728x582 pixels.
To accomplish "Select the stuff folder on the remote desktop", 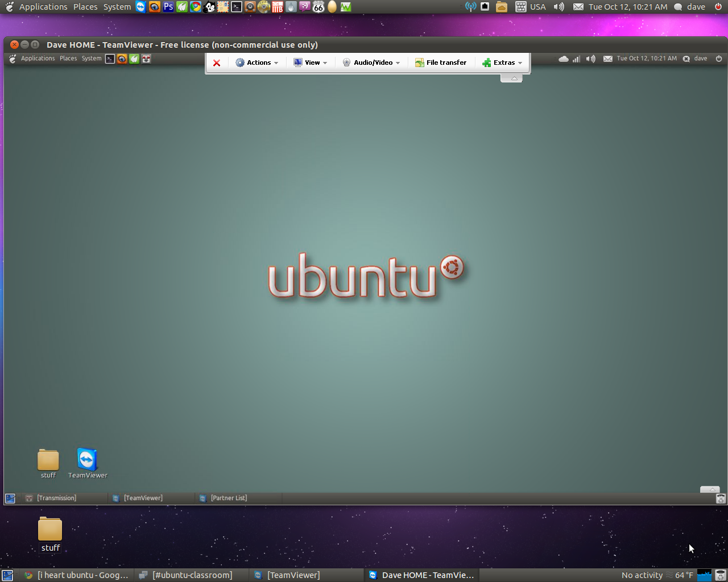I will pyautogui.click(x=48, y=464).
